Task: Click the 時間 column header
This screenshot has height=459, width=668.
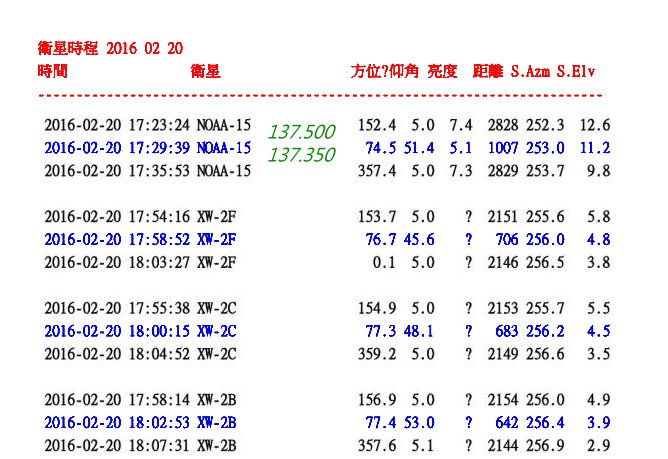Action: click(52, 71)
